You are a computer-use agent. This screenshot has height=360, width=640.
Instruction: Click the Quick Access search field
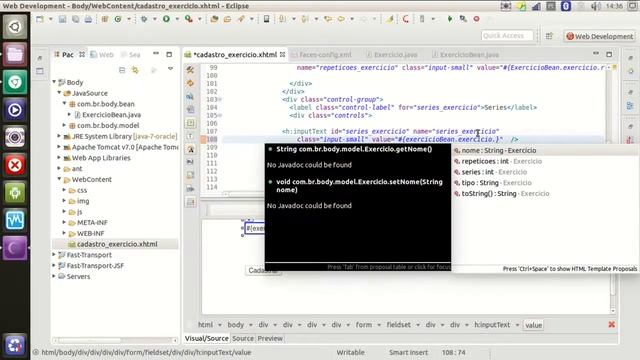pyautogui.click(x=507, y=36)
